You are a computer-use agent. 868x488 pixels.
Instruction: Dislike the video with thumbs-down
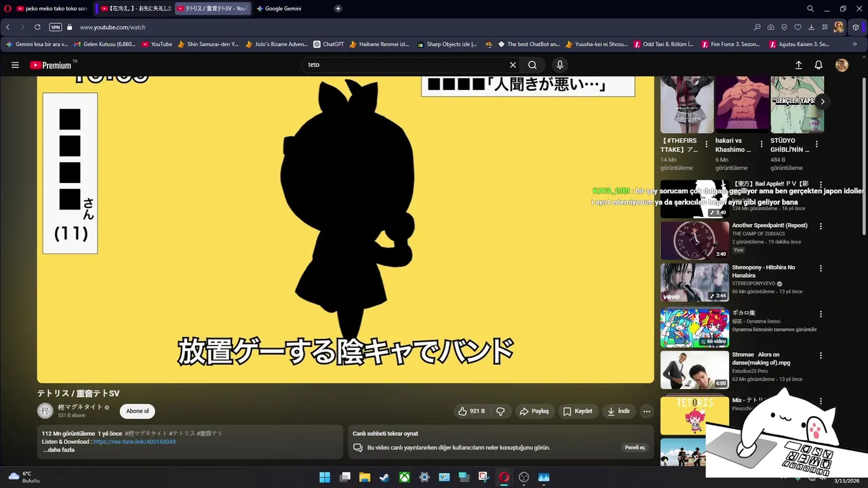500,411
